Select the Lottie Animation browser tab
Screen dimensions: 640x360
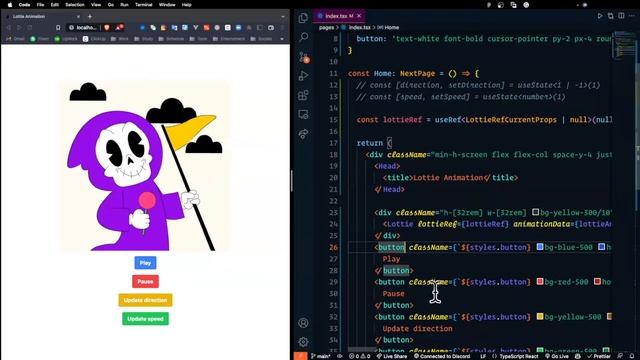coord(42,17)
